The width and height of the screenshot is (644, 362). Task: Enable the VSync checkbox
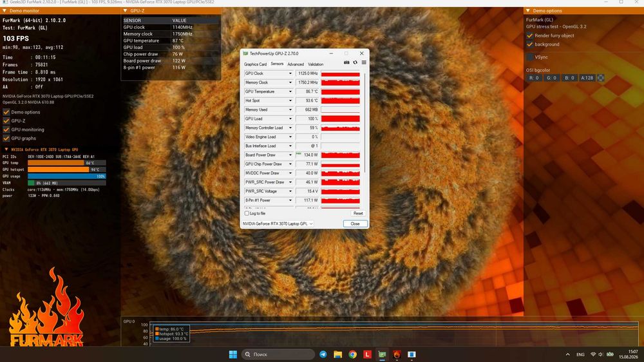point(530,57)
